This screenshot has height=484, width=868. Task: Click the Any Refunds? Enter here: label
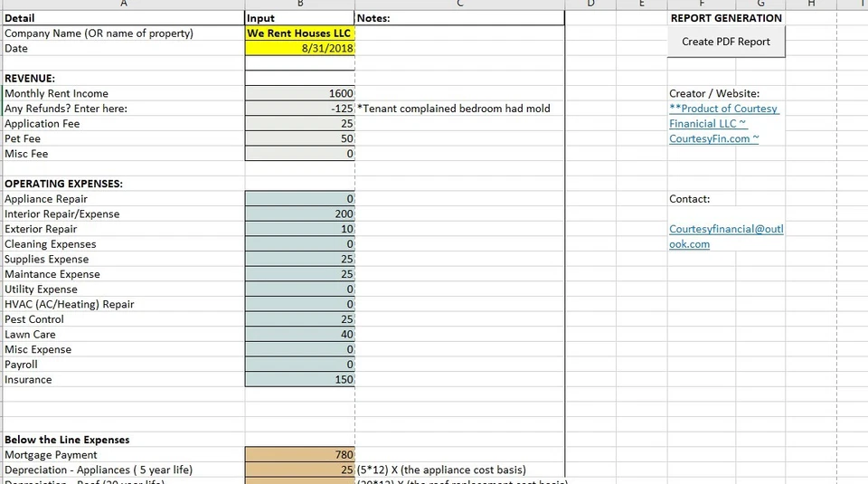(66, 109)
